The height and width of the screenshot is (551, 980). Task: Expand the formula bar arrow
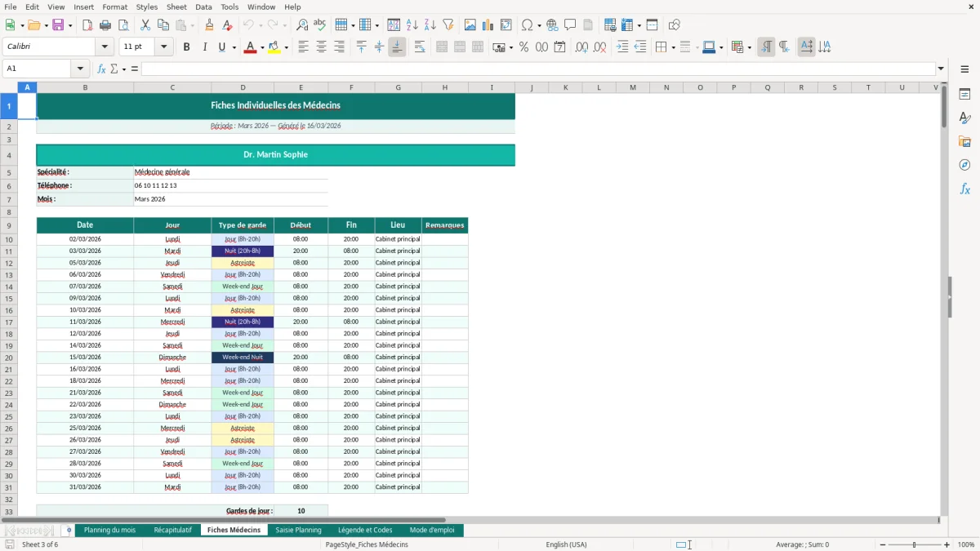coord(941,69)
